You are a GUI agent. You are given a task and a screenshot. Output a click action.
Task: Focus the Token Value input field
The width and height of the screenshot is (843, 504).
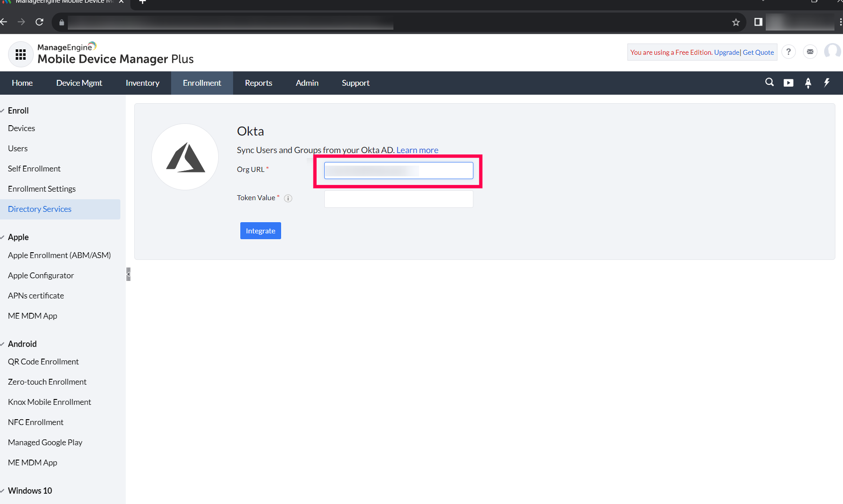pyautogui.click(x=399, y=199)
